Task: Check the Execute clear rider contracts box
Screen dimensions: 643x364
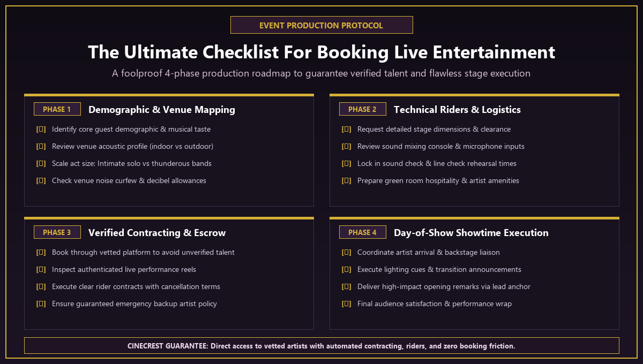Action: click(x=41, y=287)
